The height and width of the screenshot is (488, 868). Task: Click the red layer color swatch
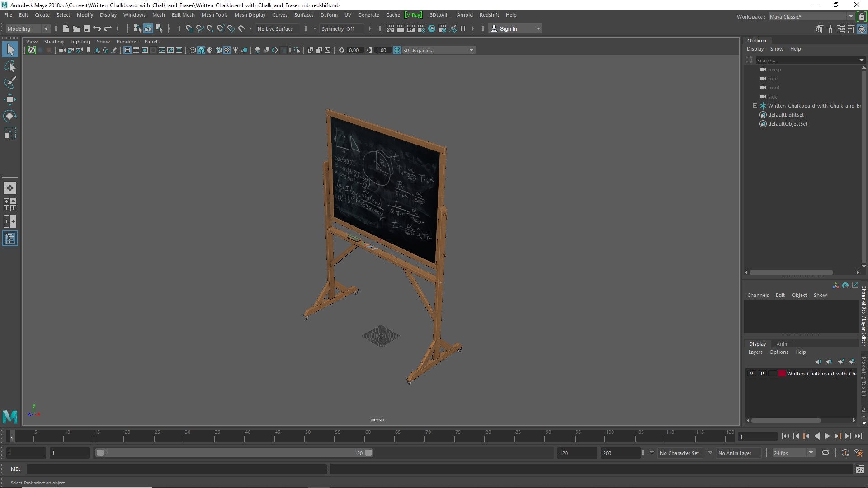point(782,374)
